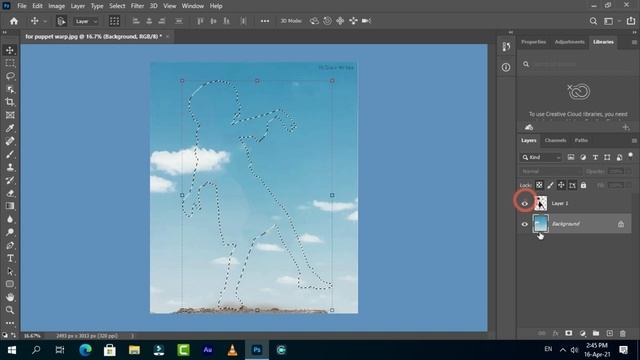The height and width of the screenshot is (360, 640).
Task: Select the Path Selection tool
Action: tap(10, 271)
